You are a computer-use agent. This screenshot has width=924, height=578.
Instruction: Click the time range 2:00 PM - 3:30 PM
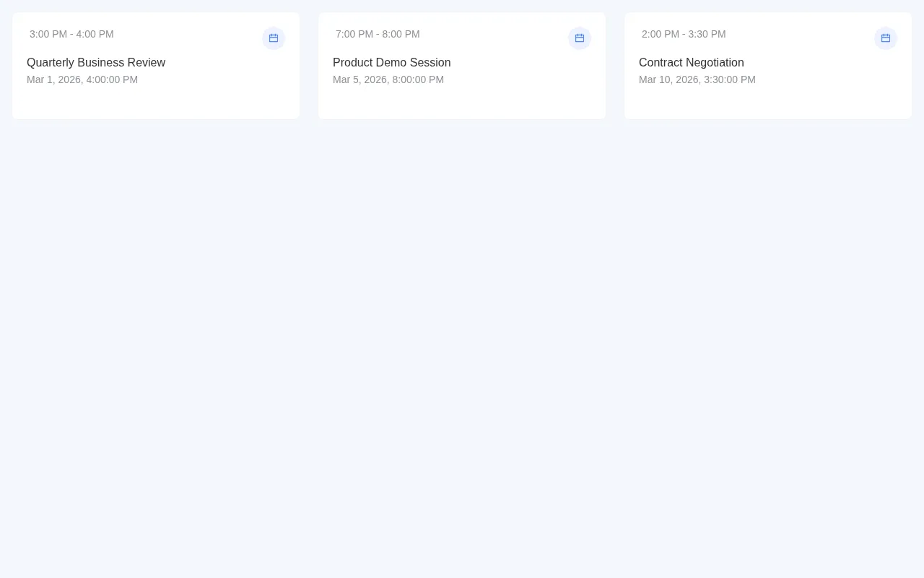point(684,34)
